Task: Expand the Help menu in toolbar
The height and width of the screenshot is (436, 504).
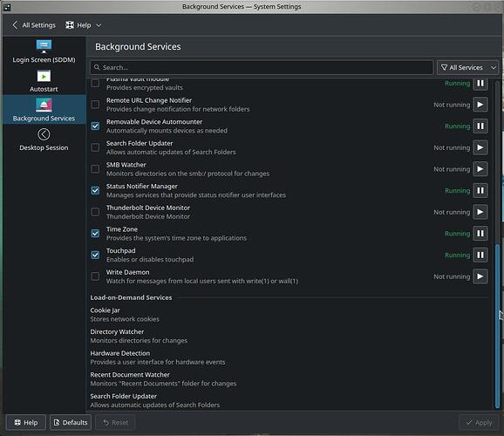Action: [x=83, y=25]
